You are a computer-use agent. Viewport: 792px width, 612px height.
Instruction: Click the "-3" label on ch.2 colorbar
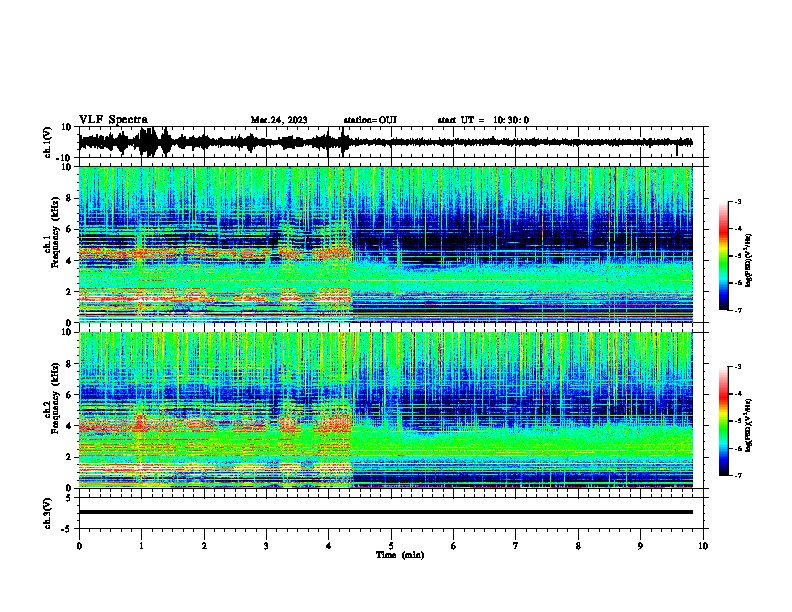(738, 367)
